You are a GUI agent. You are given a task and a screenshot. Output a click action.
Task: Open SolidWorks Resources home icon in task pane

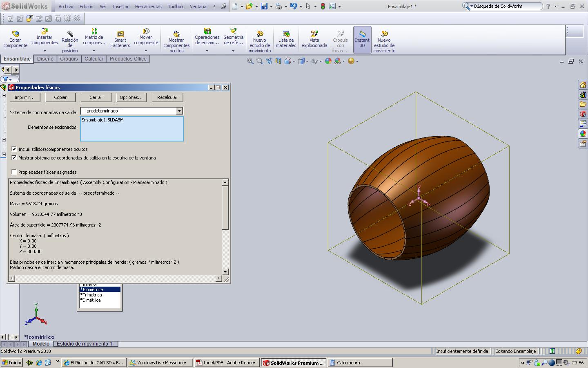583,85
